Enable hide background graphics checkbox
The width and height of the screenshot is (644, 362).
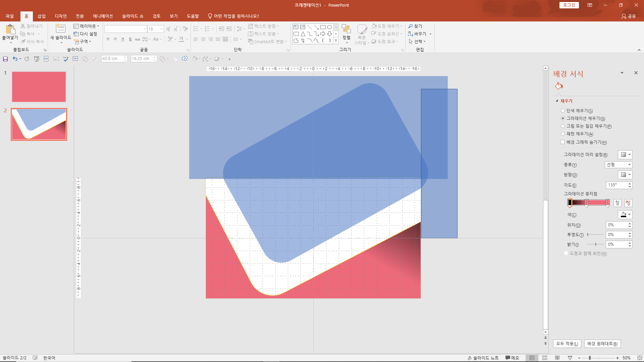click(x=563, y=142)
